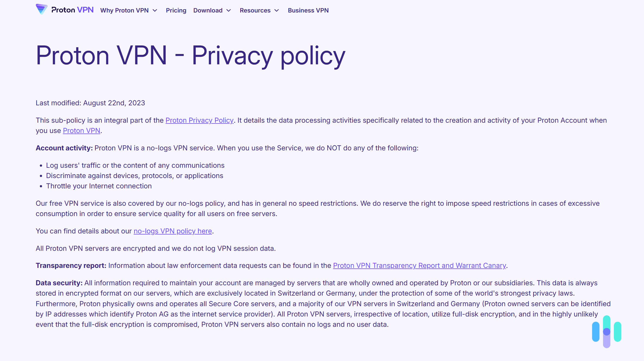Viewport: 644px width, 361px height.
Task: Follow the Proton VPN link in first paragraph
Action: [x=81, y=131]
